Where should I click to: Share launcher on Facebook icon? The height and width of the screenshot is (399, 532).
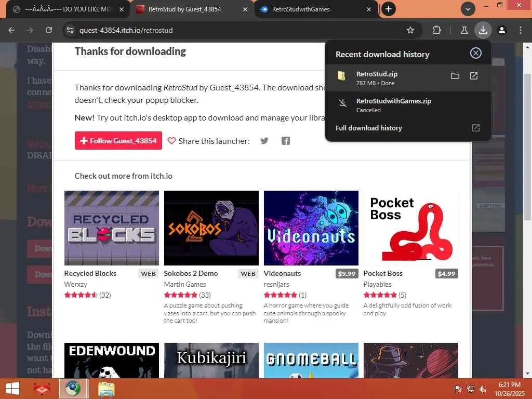point(286,141)
